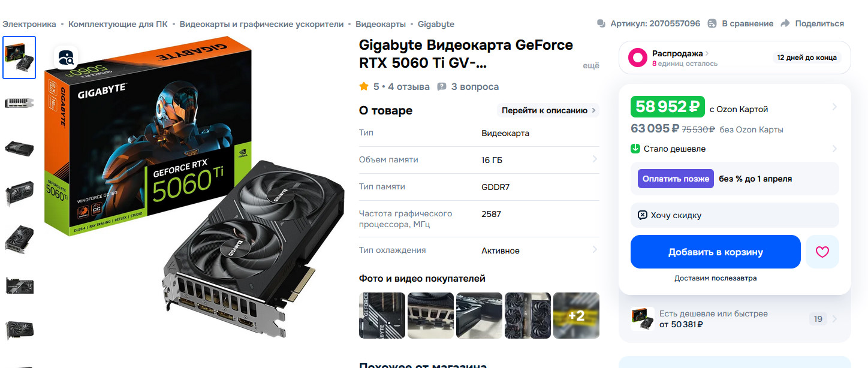868x368 pixels.
Task: Click the heart favorite icon
Action: coord(822,252)
